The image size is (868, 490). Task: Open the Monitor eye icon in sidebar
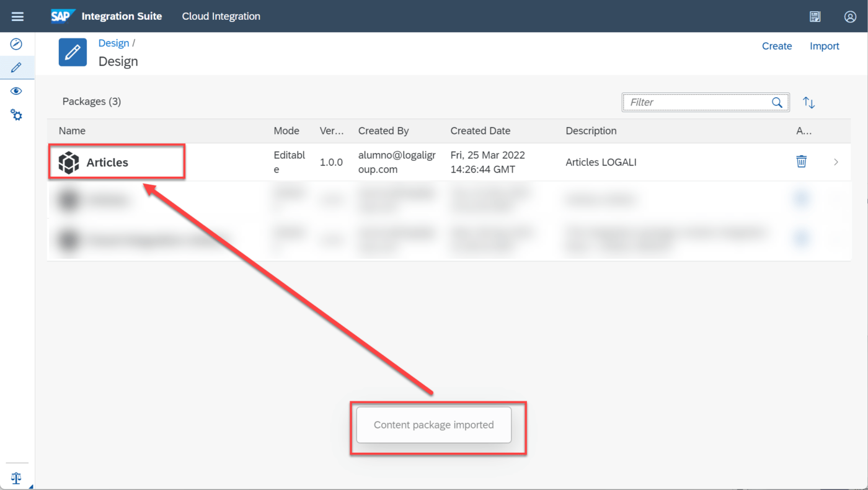17,91
